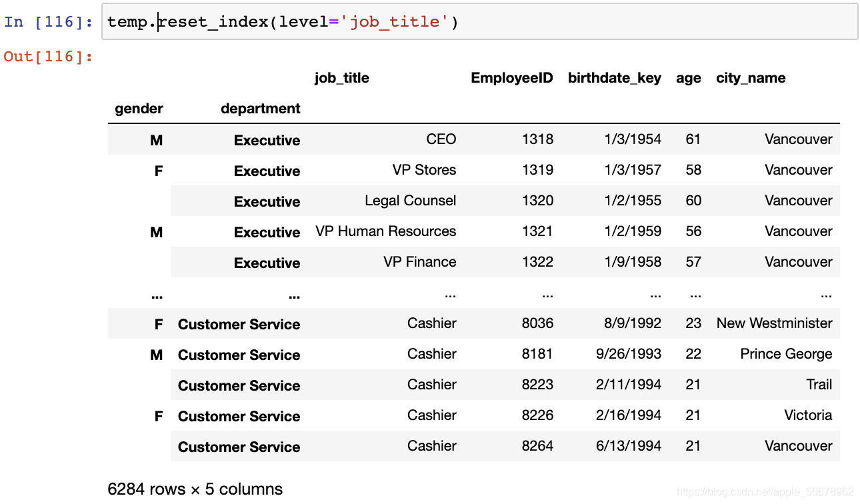Screen dimensions: 860x504
Task: Click birthdate 1/3/1957
Action: click(x=633, y=170)
